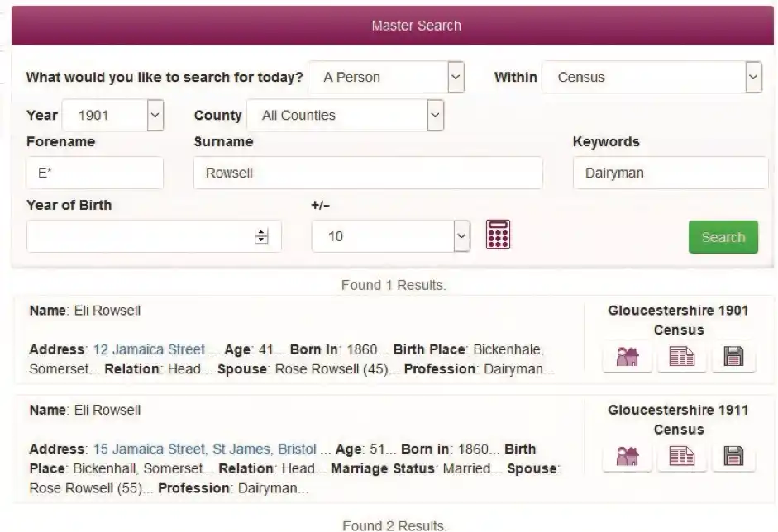
Task: Open the 12 Jamaica Street address link
Action: 149,349
